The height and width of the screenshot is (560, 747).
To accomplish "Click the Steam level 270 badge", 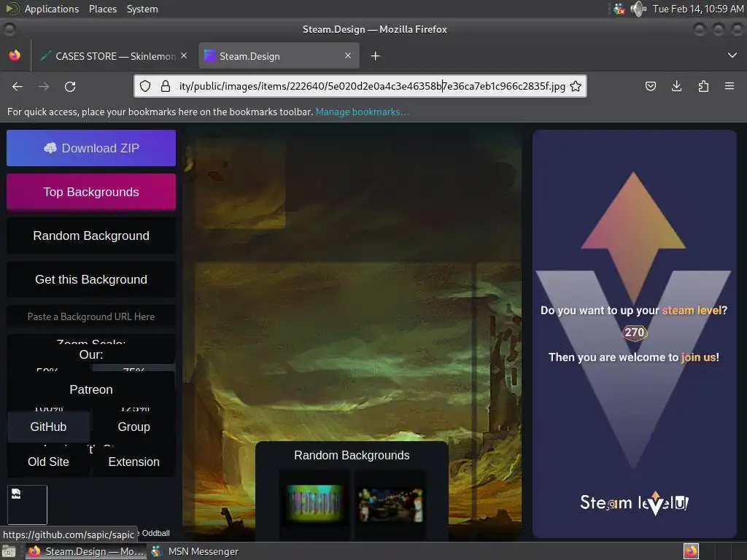I will (x=635, y=332).
